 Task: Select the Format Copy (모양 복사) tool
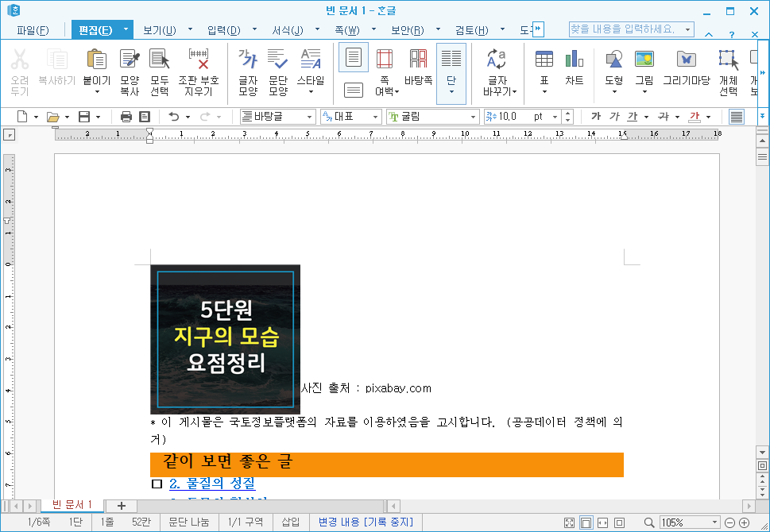coord(130,71)
